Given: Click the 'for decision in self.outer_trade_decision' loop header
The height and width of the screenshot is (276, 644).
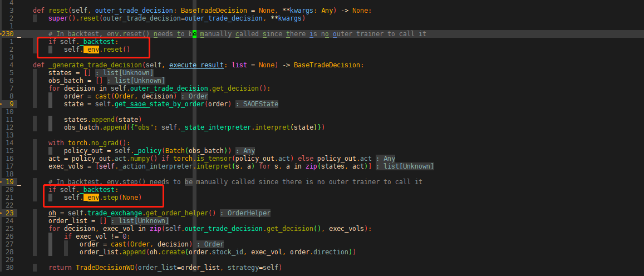Looking at the screenshot, I should pos(160,88).
